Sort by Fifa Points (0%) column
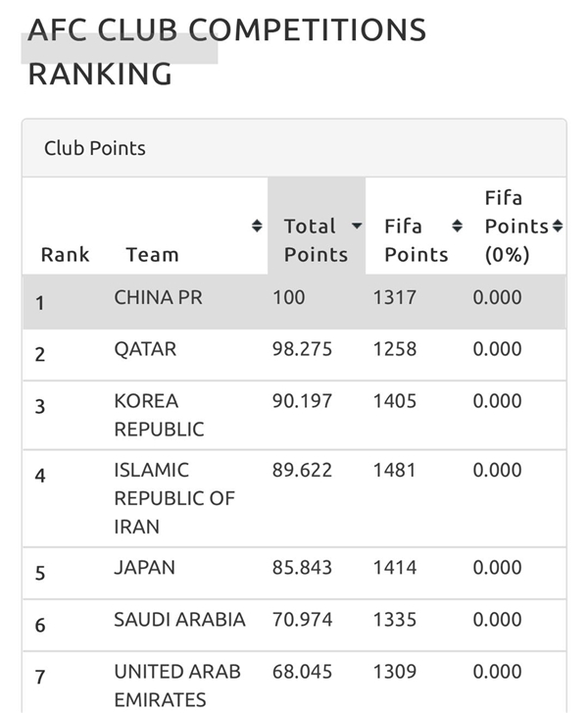 click(558, 226)
